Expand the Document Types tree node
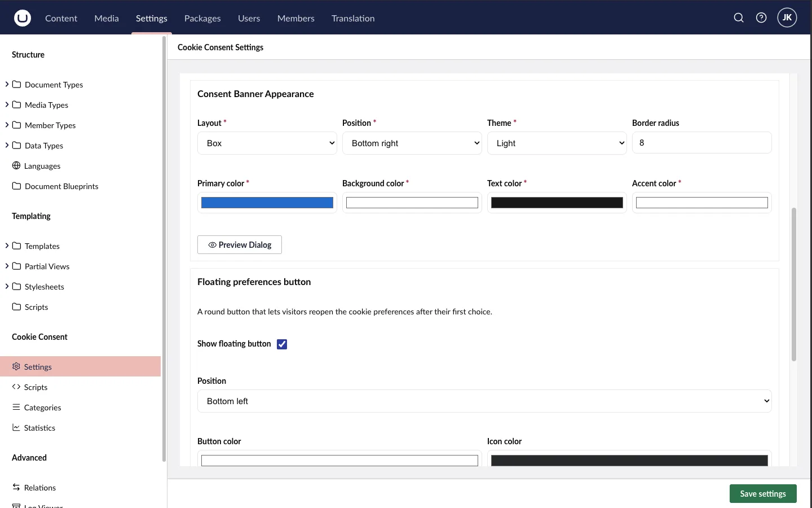This screenshot has height=508, width=812. point(7,84)
